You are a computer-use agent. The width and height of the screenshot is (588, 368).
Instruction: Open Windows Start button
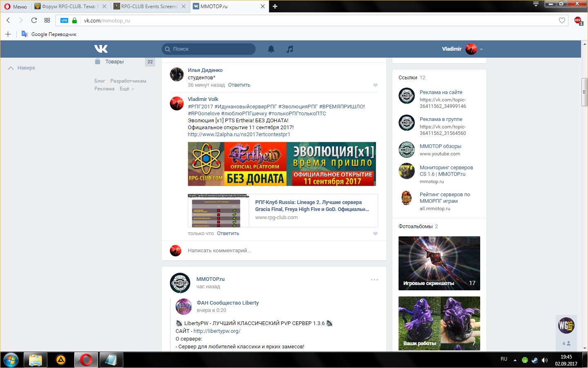11,360
